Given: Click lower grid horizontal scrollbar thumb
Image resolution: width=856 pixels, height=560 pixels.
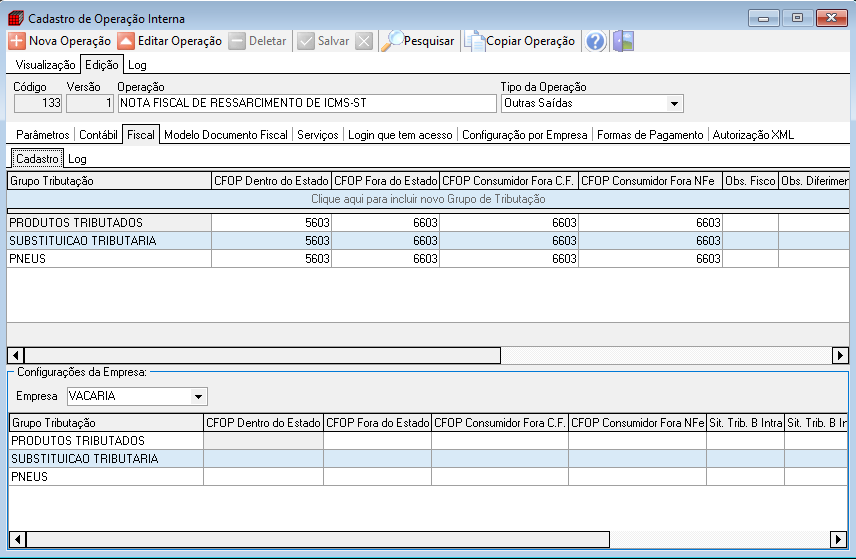Looking at the screenshot, I should [x=318, y=540].
